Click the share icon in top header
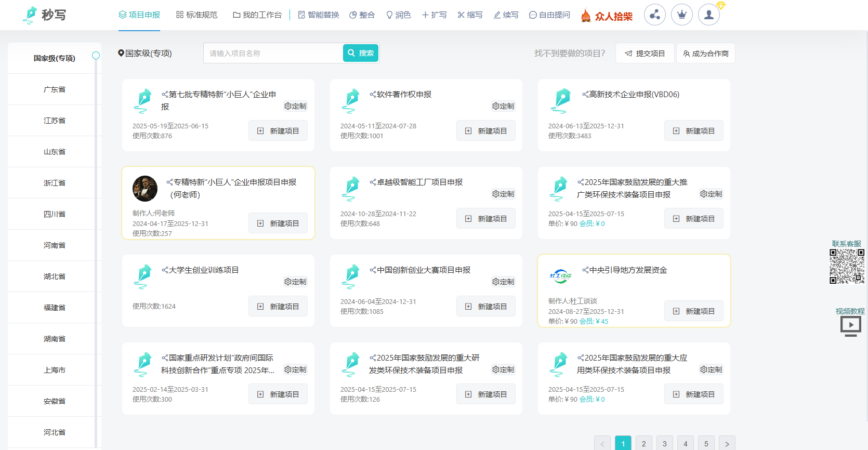 654,15
